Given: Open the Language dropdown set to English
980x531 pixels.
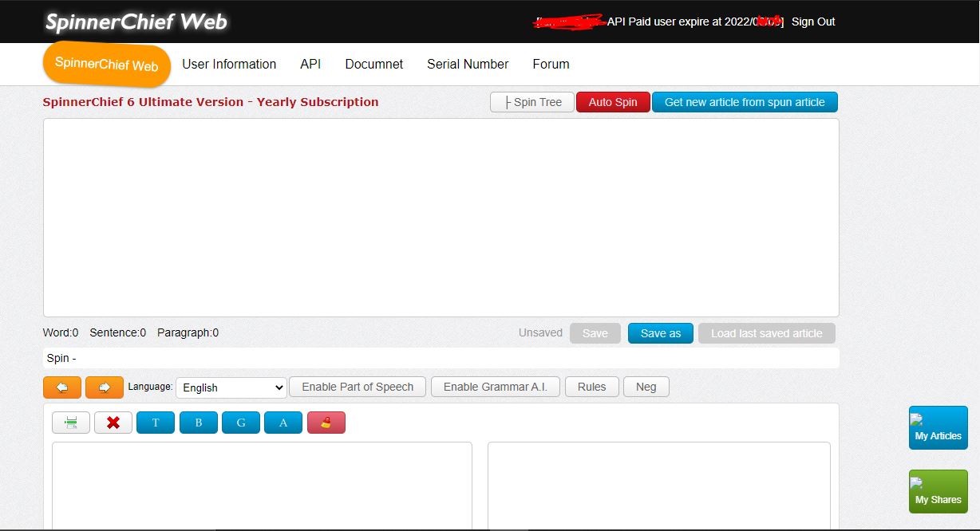Looking at the screenshot, I should click(231, 387).
